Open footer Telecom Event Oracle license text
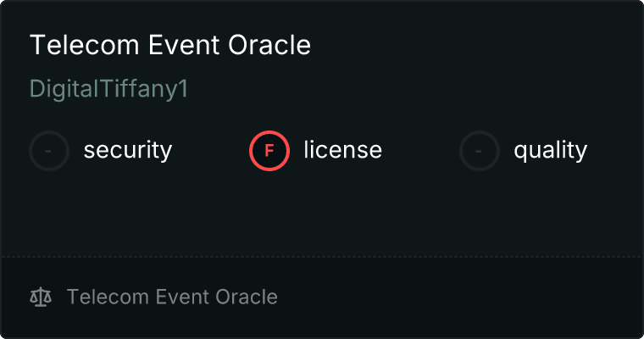The image size is (644, 339). [172, 297]
